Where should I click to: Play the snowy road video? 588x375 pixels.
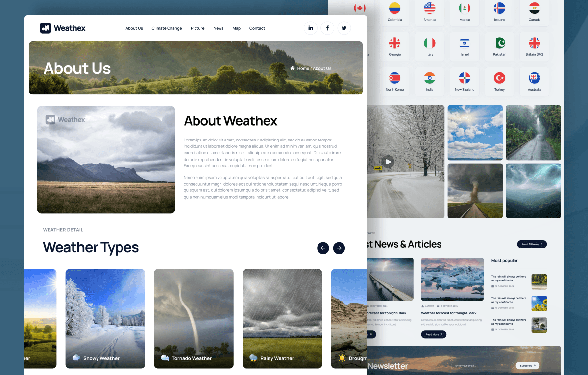[388, 162]
